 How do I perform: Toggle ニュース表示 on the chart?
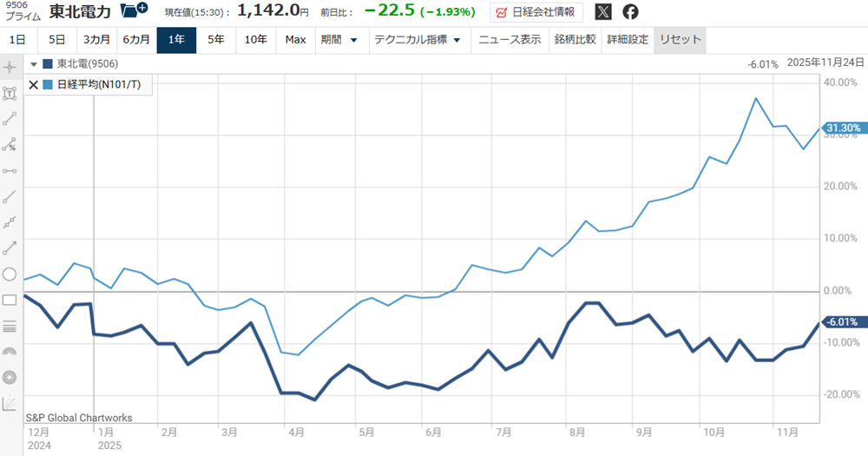click(x=510, y=40)
